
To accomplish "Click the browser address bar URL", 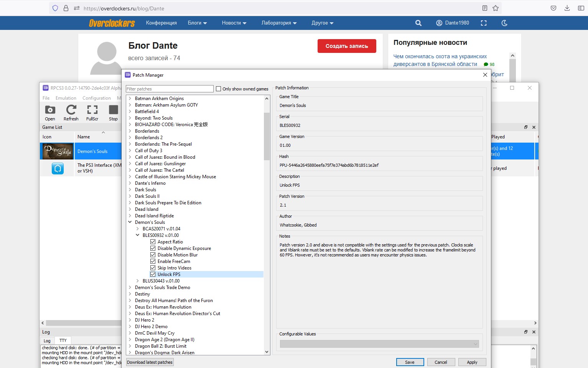I will [x=124, y=8].
